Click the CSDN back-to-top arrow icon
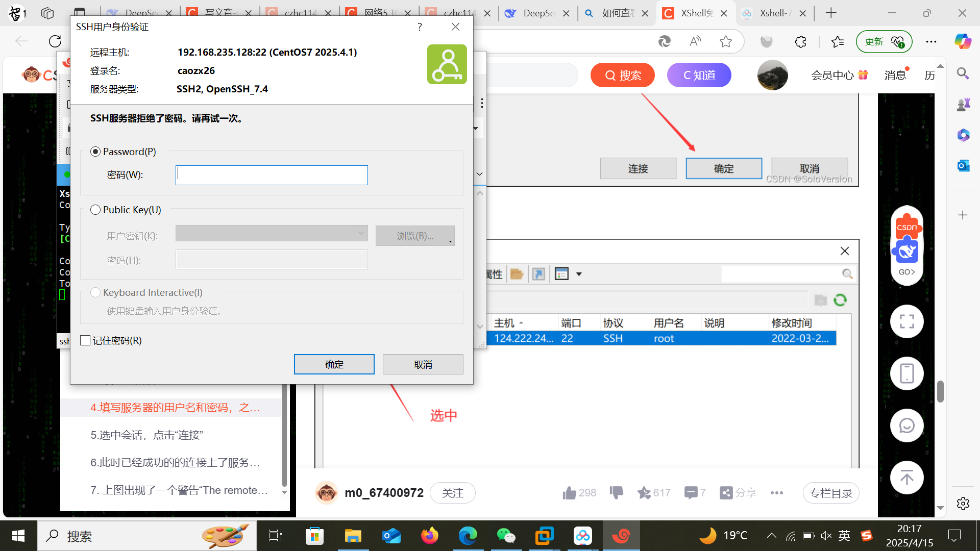This screenshot has width=980, height=551. 906,478
